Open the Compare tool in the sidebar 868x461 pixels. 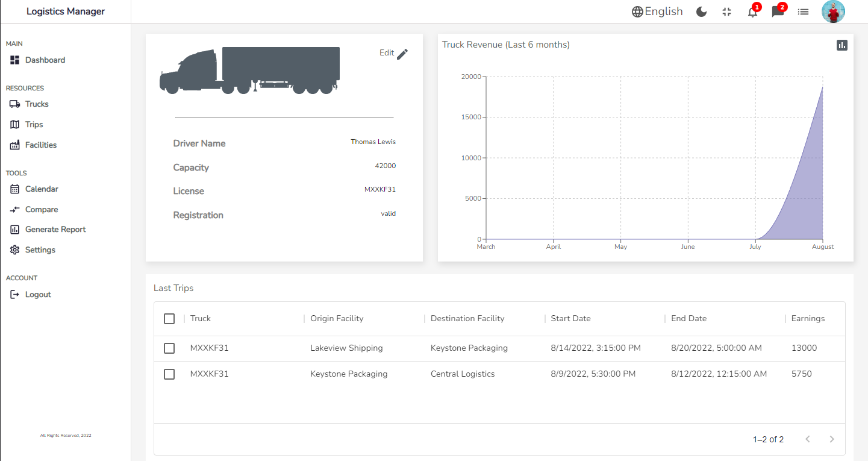tap(14, 209)
